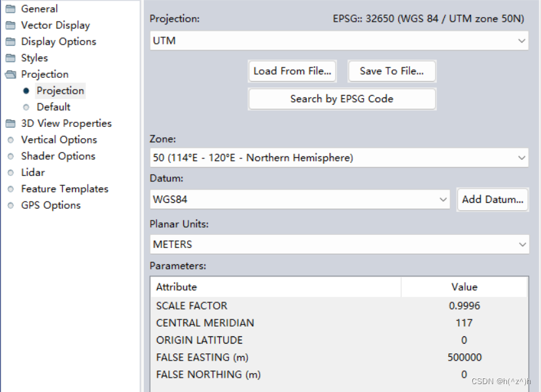
Task: Open the UTM projection dropdown
Action: click(x=339, y=41)
